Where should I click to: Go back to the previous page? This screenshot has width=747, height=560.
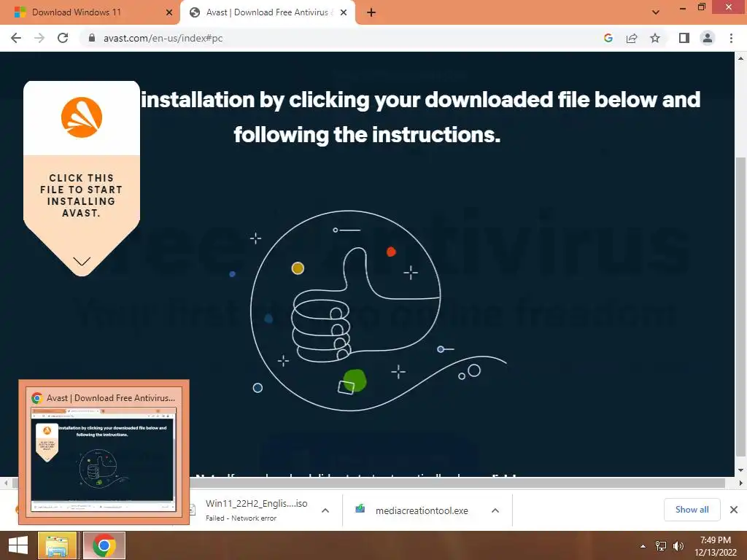16,38
